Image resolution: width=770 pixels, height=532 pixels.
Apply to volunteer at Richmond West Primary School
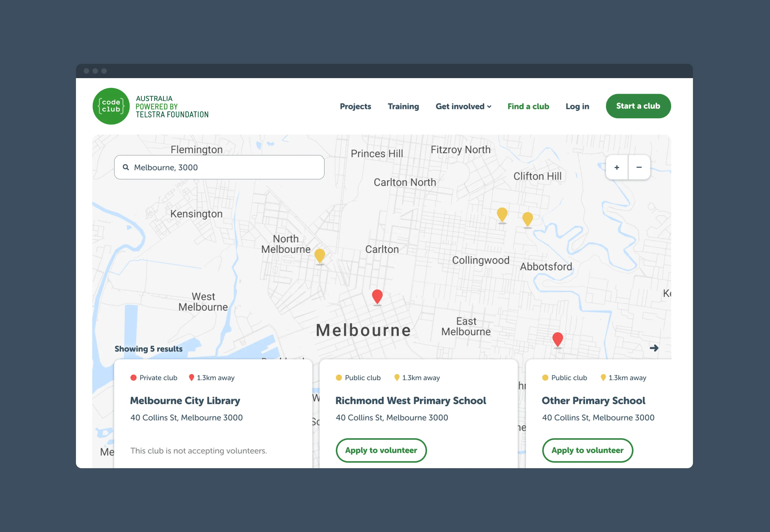[x=381, y=450]
